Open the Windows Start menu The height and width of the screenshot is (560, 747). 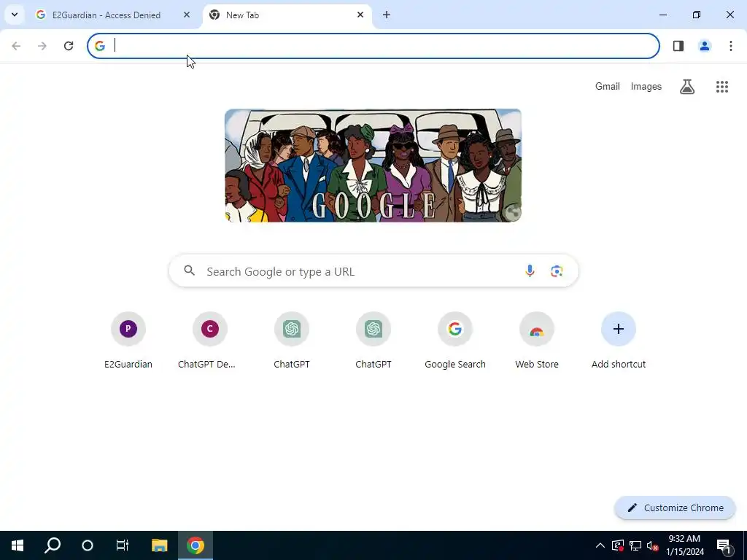pyautogui.click(x=18, y=545)
